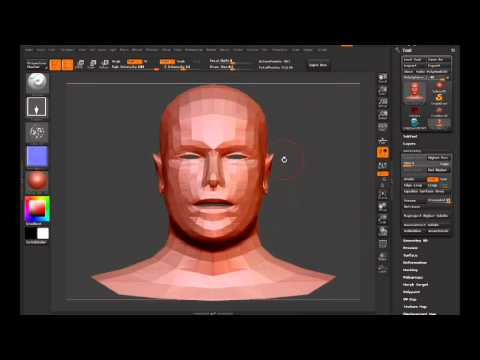Toggle the orange Local transformations button
Viewport: 480px width, 360px height.
click(383, 152)
